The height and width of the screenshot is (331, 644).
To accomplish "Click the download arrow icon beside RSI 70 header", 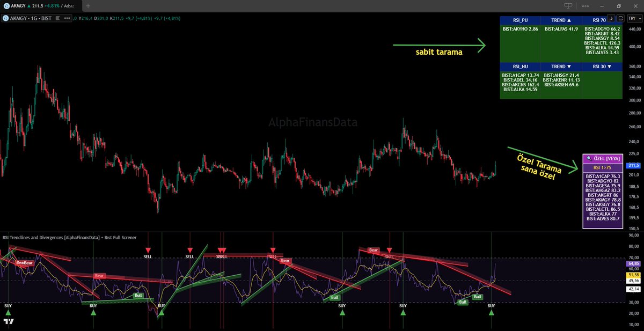I will tap(611, 19).
